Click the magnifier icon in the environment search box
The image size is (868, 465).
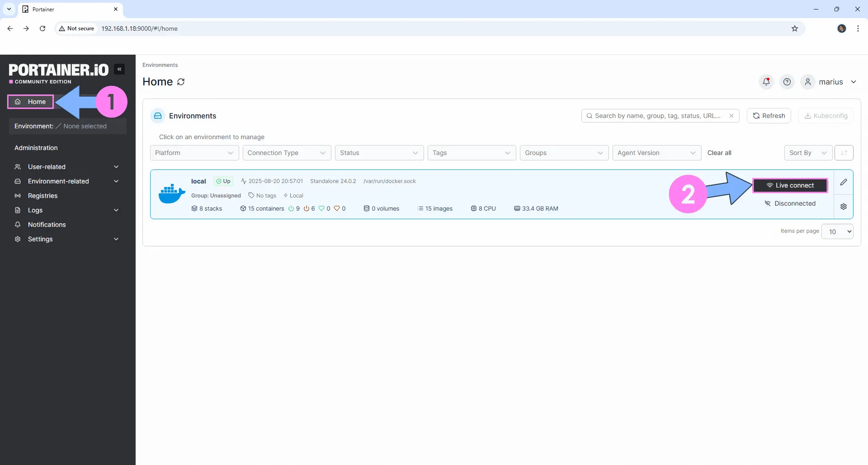(590, 116)
